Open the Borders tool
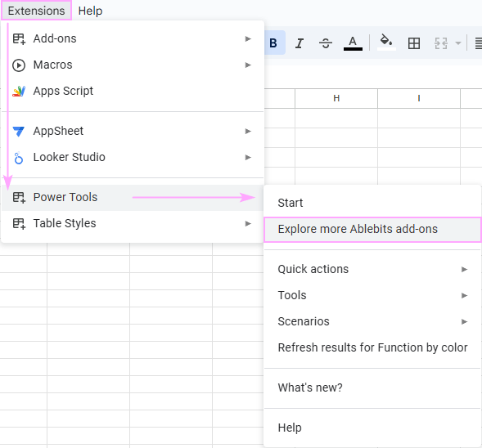This screenshot has width=482, height=448. pos(414,43)
